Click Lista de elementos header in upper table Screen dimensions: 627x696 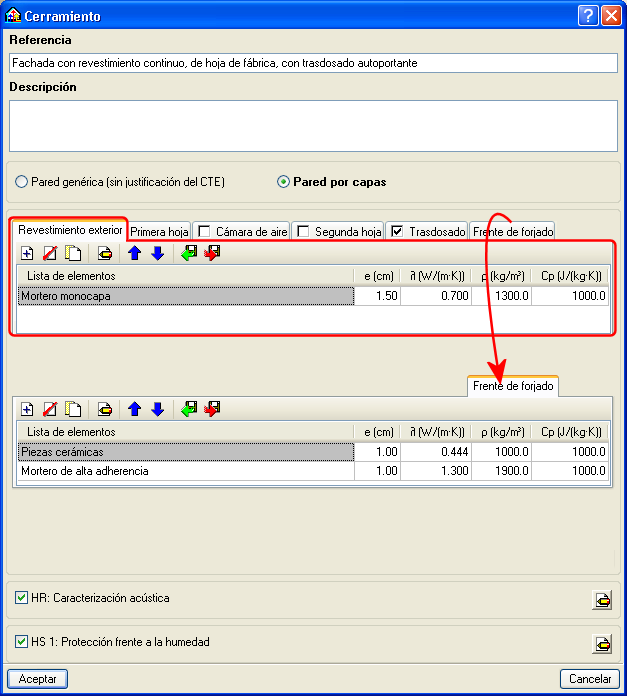click(185, 276)
